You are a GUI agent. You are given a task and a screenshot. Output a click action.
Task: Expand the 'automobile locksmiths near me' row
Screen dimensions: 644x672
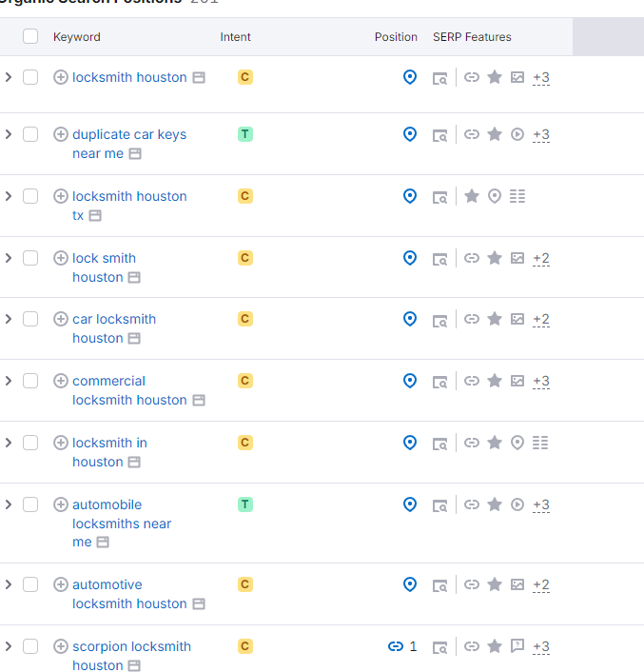(x=9, y=504)
